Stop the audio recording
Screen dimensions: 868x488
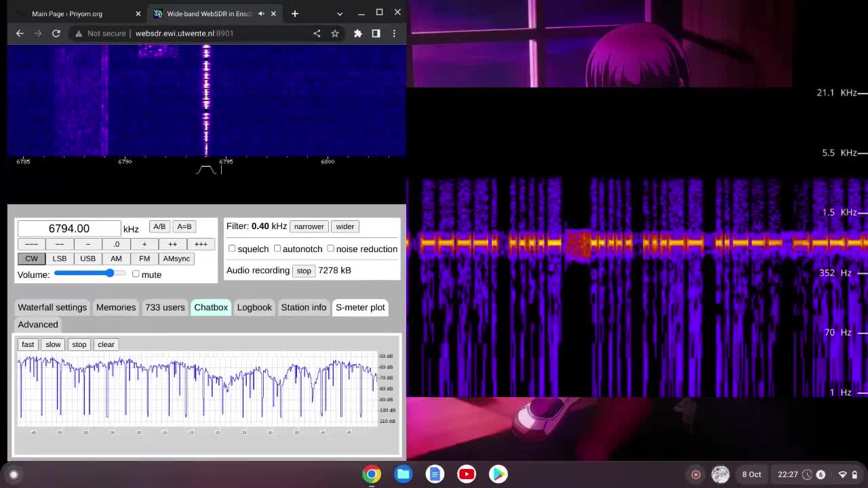click(x=303, y=270)
